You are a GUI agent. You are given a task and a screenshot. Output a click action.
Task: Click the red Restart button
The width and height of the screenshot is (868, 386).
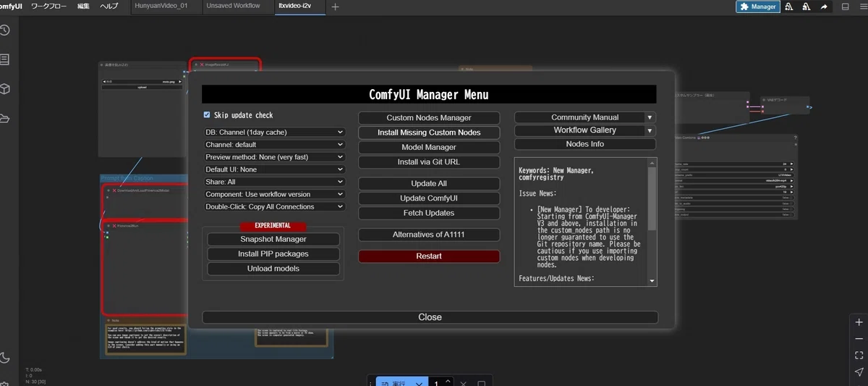(x=429, y=256)
